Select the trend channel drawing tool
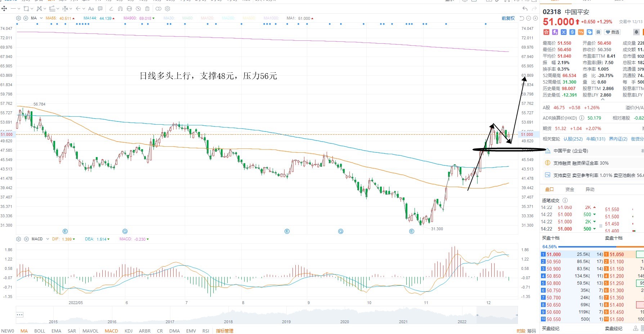This screenshot has width=644, height=334. coord(52,8)
